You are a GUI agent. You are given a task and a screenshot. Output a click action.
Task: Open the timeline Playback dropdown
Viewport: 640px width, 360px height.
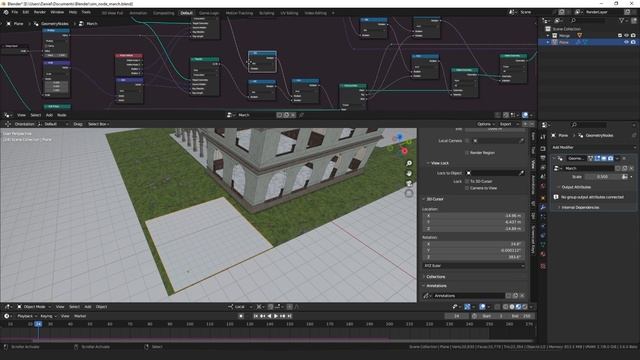pos(27,316)
